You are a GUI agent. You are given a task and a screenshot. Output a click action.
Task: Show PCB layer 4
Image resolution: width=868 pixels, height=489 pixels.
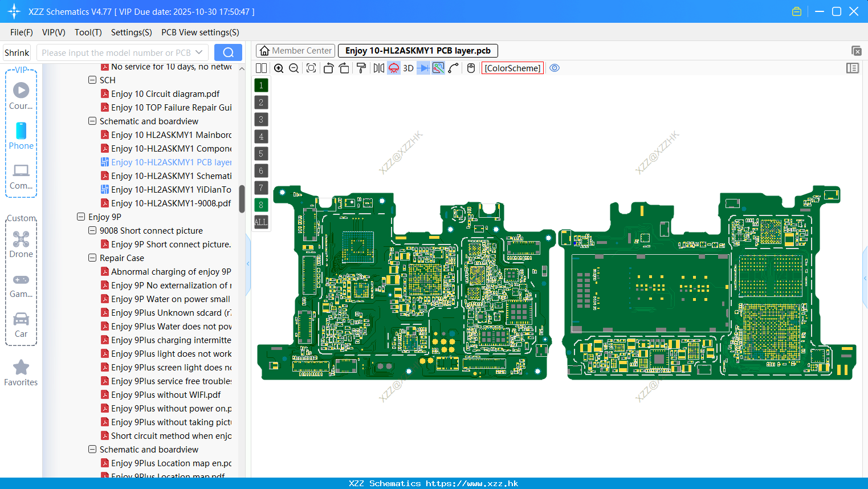261,136
